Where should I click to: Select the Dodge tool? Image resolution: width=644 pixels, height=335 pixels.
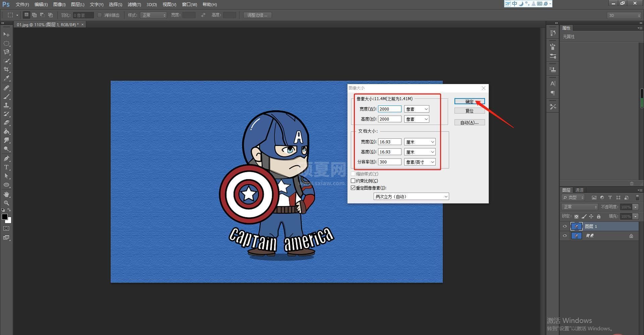click(x=6, y=149)
